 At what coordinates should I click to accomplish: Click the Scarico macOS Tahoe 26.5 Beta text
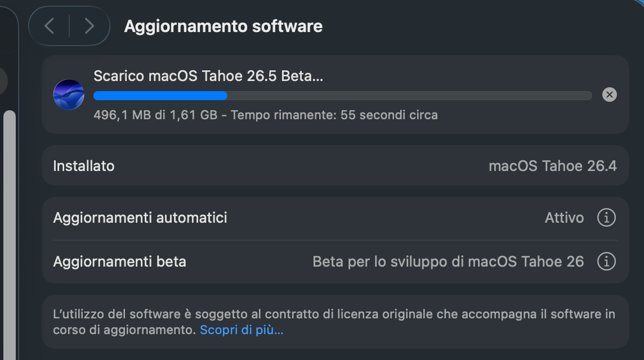click(208, 76)
